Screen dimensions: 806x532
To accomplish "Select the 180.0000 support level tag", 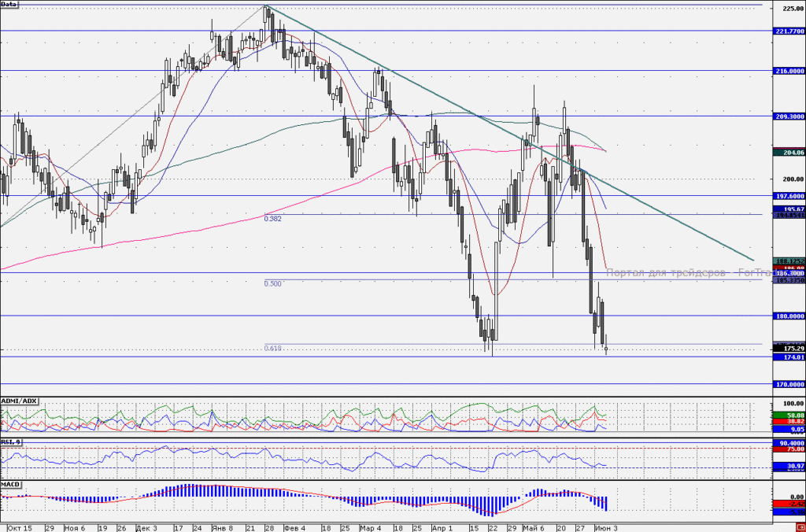I will pos(789,316).
